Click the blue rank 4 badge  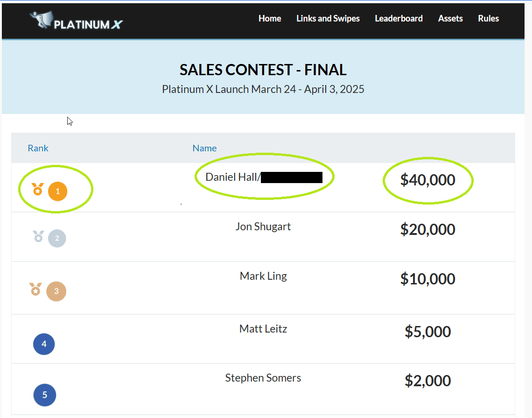(x=44, y=344)
